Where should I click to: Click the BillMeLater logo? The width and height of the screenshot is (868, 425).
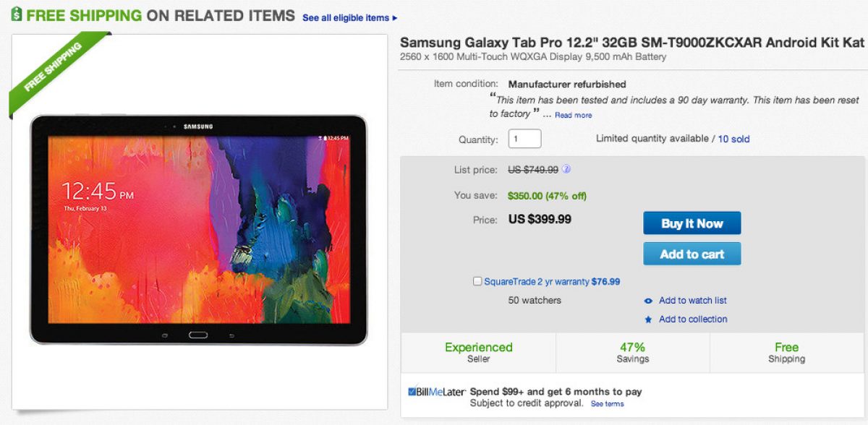[x=436, y=392]
